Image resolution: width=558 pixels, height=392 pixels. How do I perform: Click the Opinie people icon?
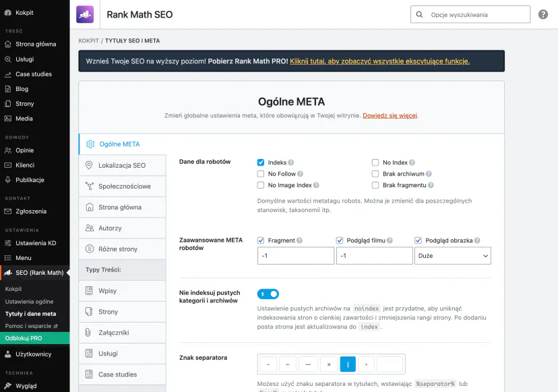coord(8,150)
